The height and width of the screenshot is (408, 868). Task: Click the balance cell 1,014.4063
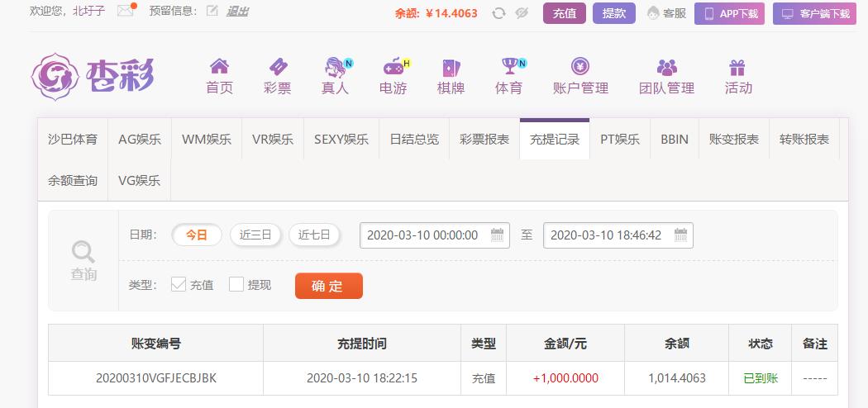pos(677,378)
